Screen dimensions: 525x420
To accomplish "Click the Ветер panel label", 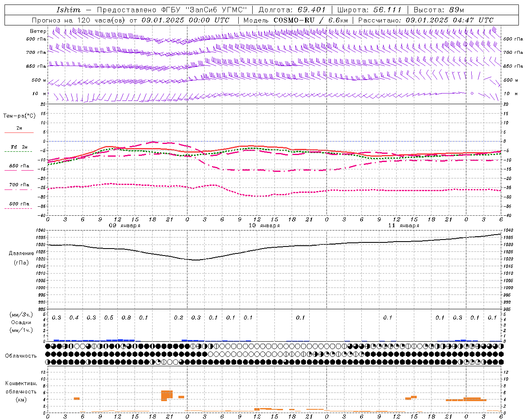I will tap(38, 31).
